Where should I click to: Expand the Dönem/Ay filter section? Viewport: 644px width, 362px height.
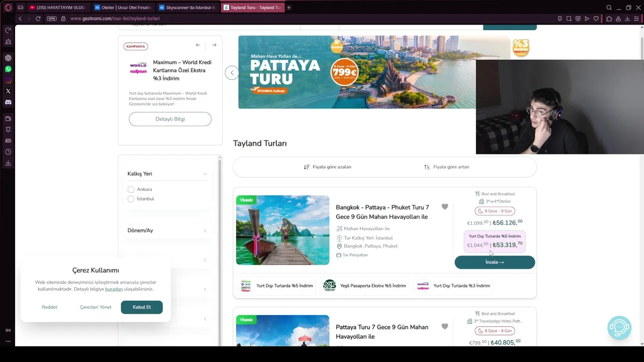[205, 231]
